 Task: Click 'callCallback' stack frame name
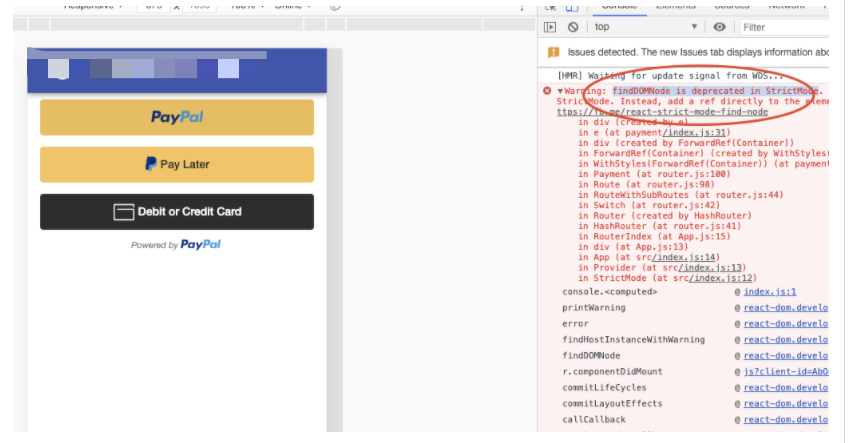point(594,420)
